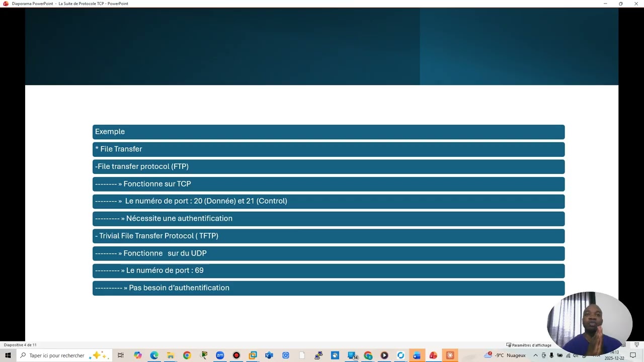Click 'Nécessite une authentification' line

tap(329, 219)
